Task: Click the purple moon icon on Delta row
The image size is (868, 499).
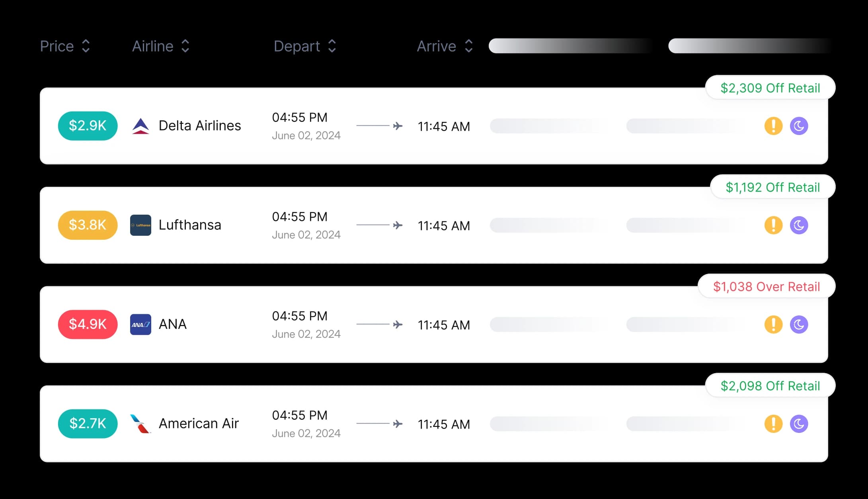Action: click(799, 126)
